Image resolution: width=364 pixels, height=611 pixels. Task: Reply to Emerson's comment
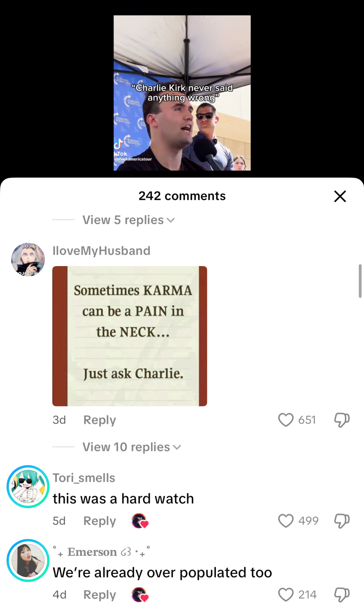[100, 594]
